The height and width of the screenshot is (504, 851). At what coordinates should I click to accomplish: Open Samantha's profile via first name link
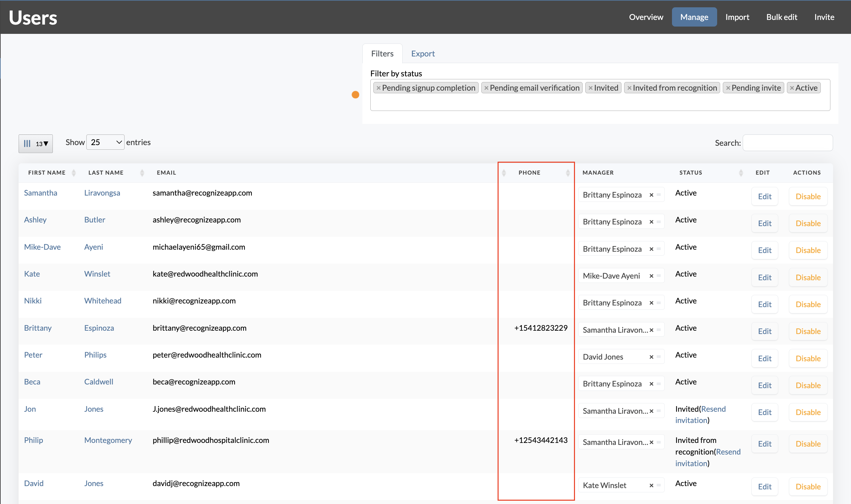(x=41, y=193)
